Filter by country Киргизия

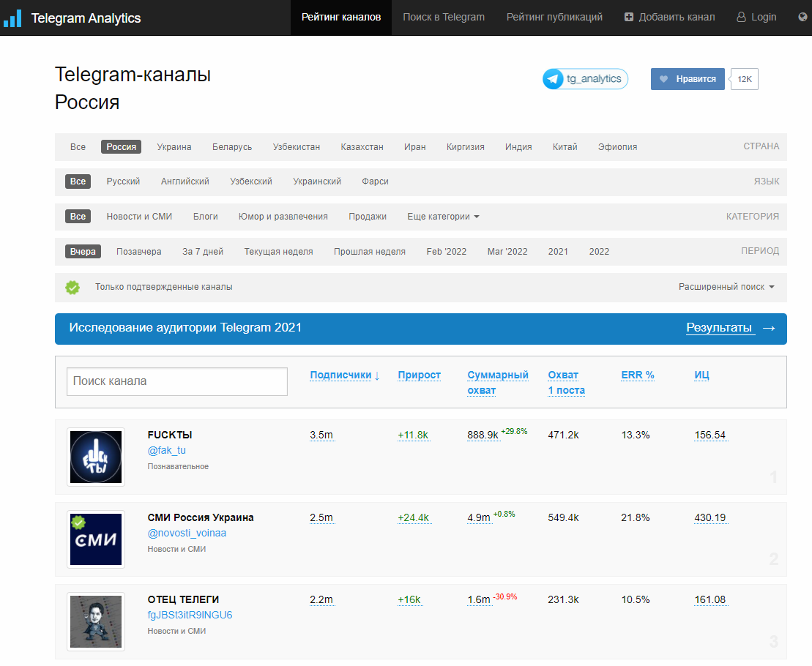pos(466,147)
